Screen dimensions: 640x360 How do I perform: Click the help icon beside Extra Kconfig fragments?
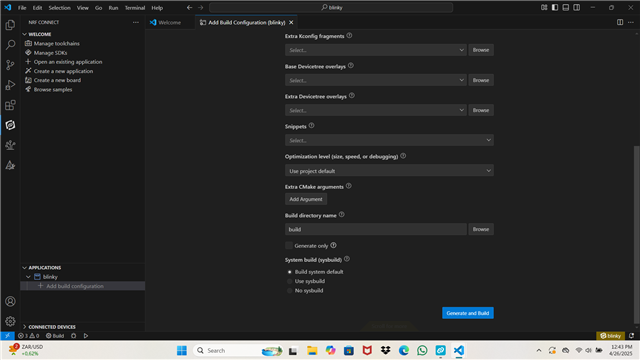(x=349, y=36)
